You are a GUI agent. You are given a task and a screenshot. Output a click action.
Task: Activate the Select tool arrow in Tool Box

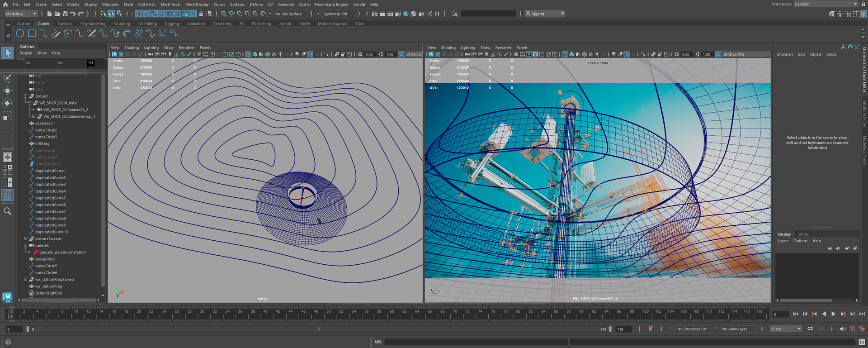[7, 53]
